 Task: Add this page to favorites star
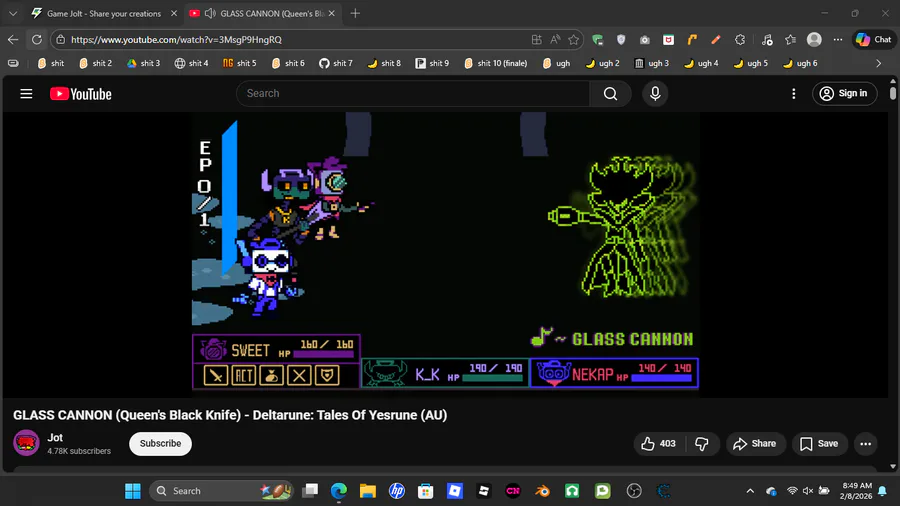(573, 40)
